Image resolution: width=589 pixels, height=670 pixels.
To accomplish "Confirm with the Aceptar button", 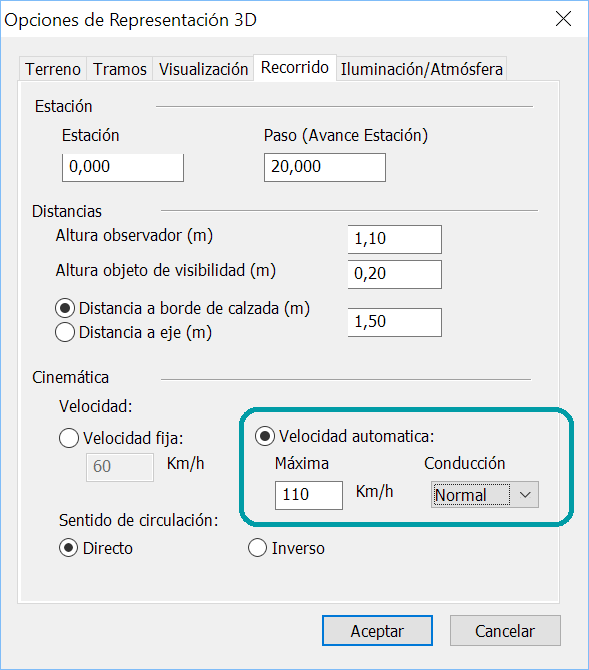I will coord(377,631).
